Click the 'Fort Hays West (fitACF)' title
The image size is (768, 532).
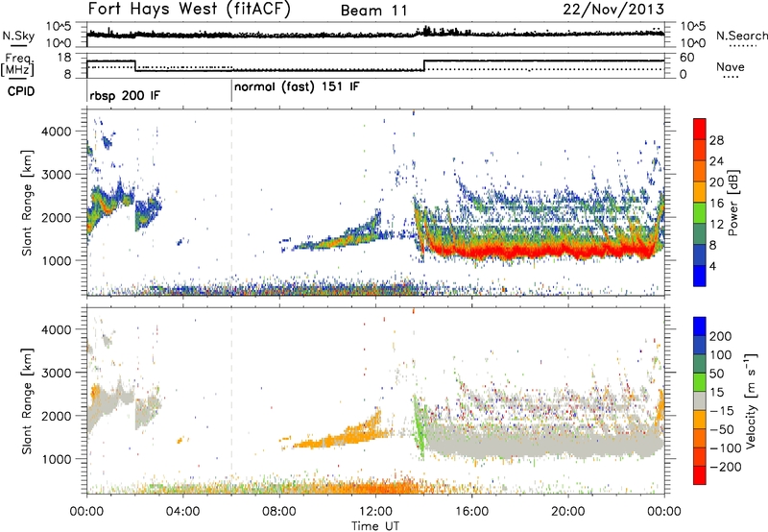click(189, 10)
